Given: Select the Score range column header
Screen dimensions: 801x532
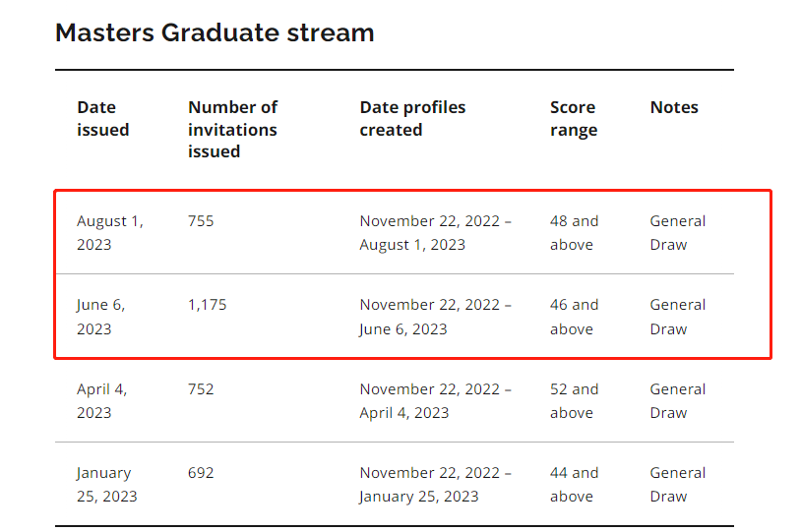Looking at the screenshot, I should pyautogui.click(x=573, y=118).
